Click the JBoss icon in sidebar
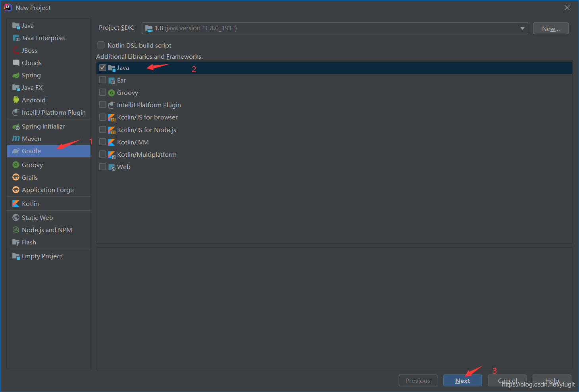 (16, 50)
